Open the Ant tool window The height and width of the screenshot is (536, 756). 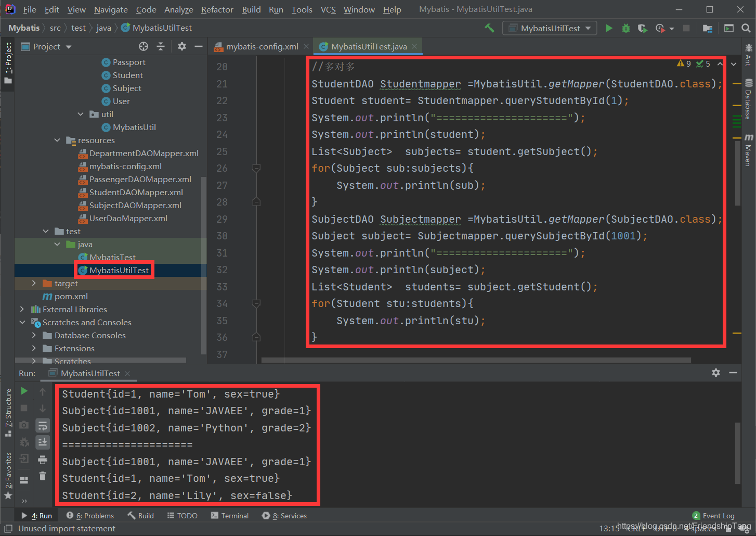click(x=748, y=55)
